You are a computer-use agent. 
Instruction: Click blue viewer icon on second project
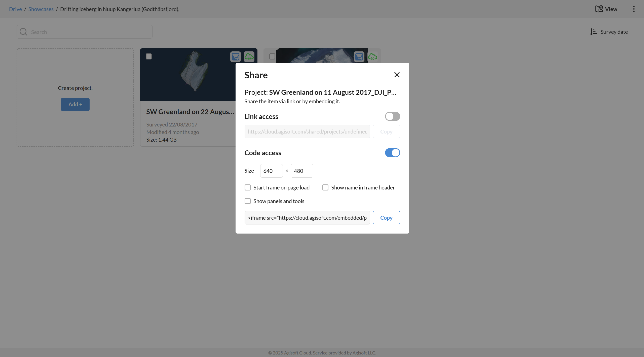359,57
